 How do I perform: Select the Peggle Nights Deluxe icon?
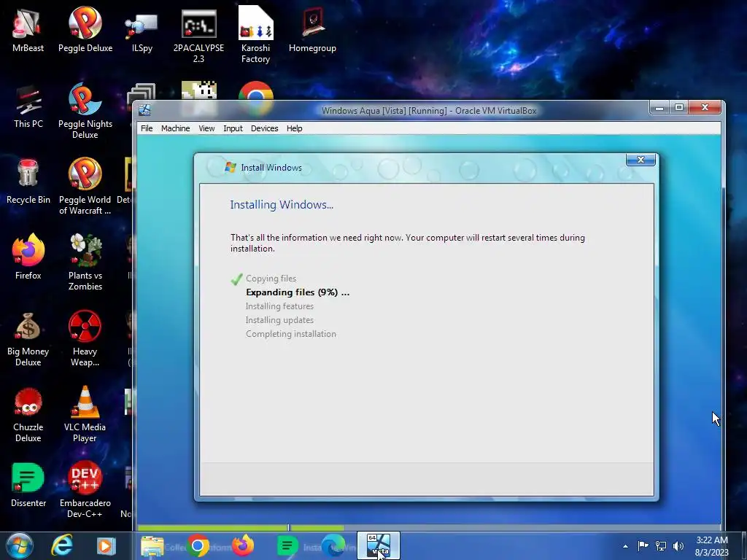tap(85, 111)
